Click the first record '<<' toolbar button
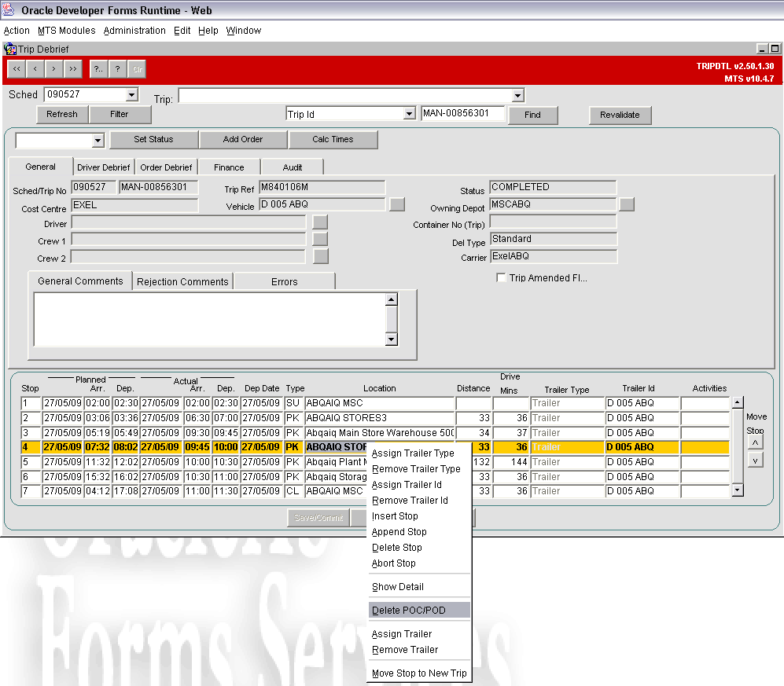This screenshot has height=686, width=784. [17, 69]
